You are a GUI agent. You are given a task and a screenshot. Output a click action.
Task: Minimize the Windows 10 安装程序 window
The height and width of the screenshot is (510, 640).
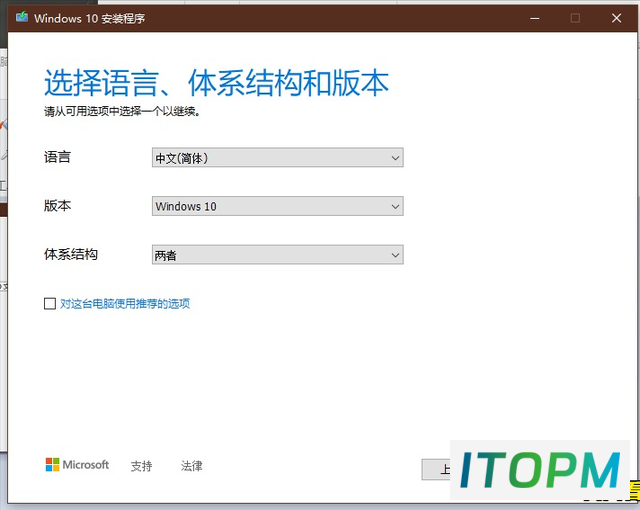[535, 18]
